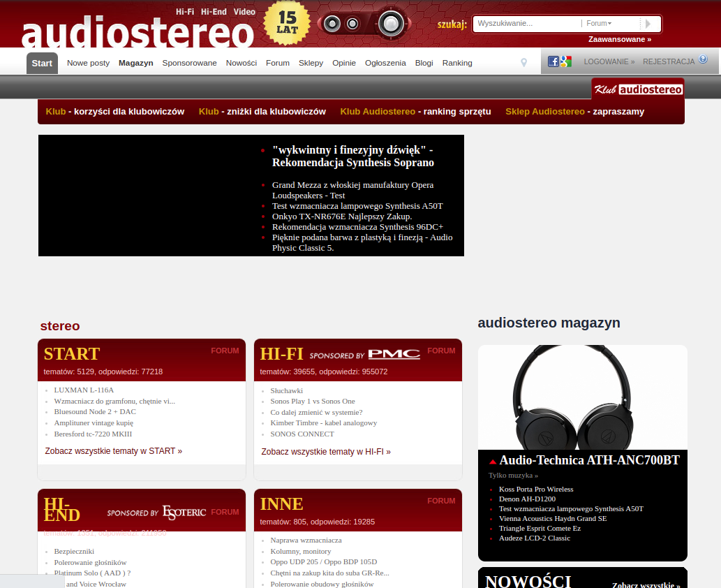Click the Tylko muzyka link
The height and width of the screenshot is (588, 721).
(x=513, y=476)
